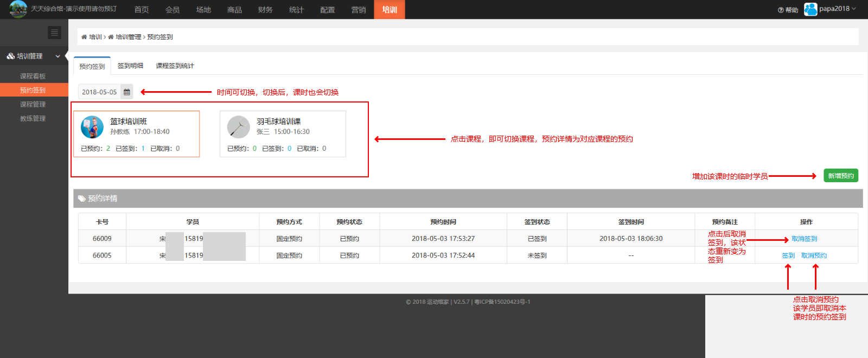
Task: Collapse the 培训管理 sidebar chevron
Action: [58, 56]
